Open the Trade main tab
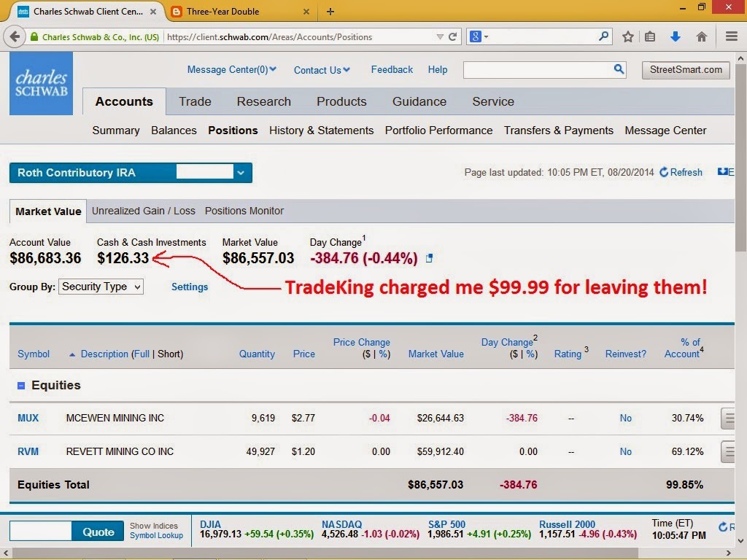Screen dimensions: 747x560 click(x=195, y=101)
